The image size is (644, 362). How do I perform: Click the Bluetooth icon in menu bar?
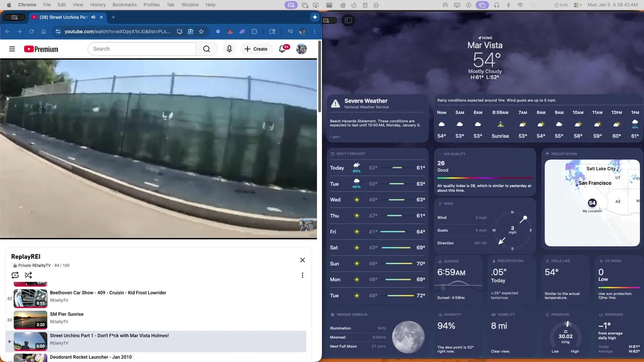[508, 5]
